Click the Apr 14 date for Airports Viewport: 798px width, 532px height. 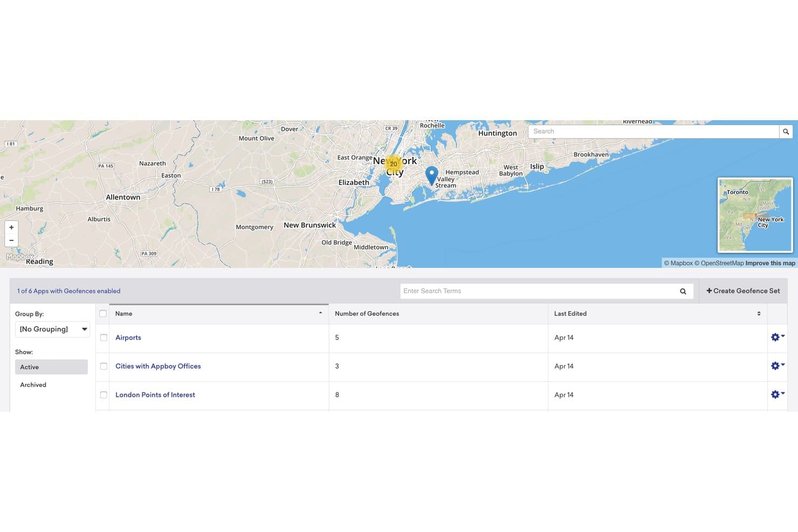[564, 338]
